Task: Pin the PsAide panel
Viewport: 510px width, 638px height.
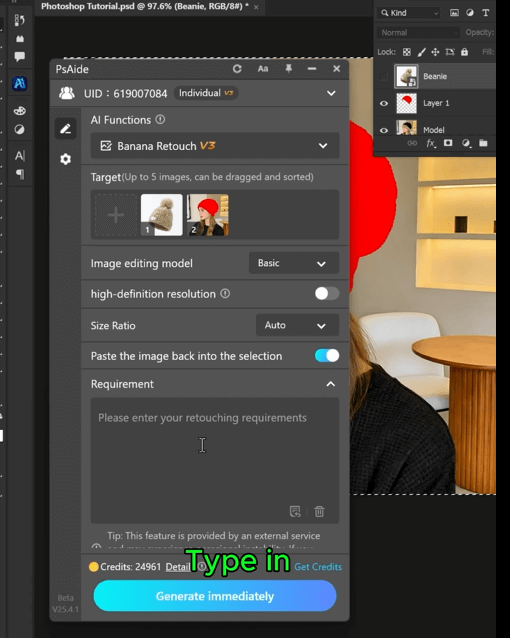Action: (289, 69)
